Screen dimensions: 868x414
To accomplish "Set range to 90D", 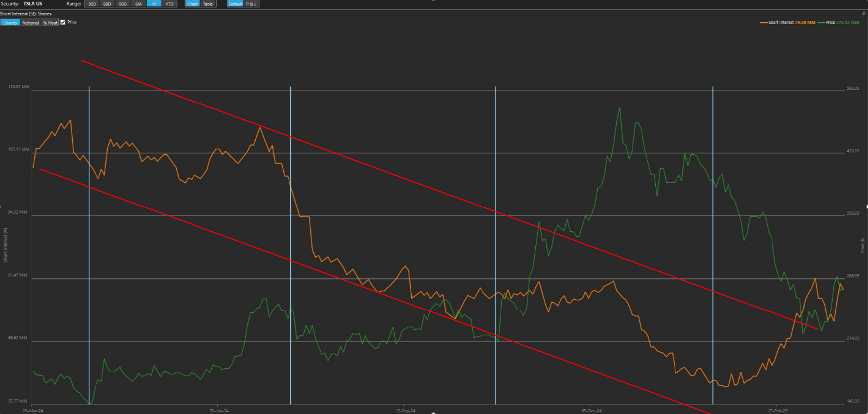I will [x=122, y=4].
